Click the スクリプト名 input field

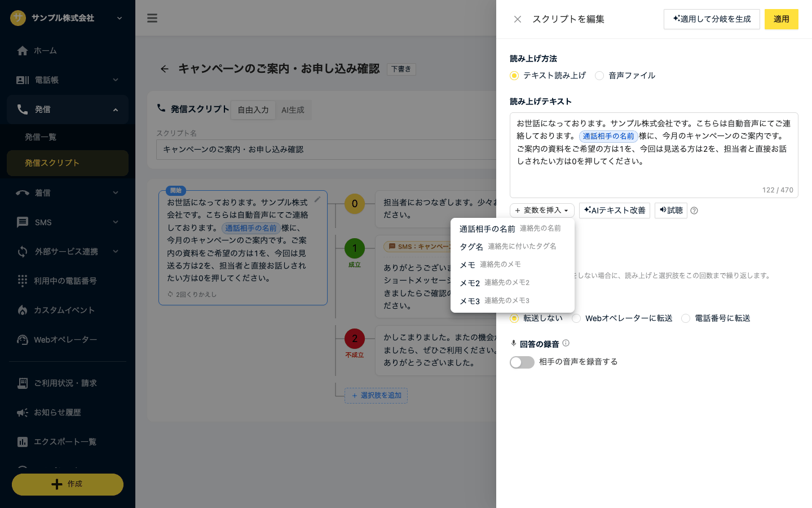[326, 150]
